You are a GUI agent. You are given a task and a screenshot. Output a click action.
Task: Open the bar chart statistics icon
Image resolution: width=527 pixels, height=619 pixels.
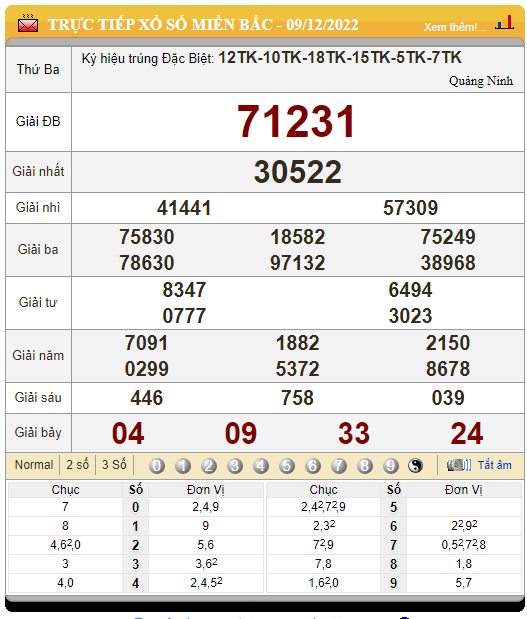point(504,23)
